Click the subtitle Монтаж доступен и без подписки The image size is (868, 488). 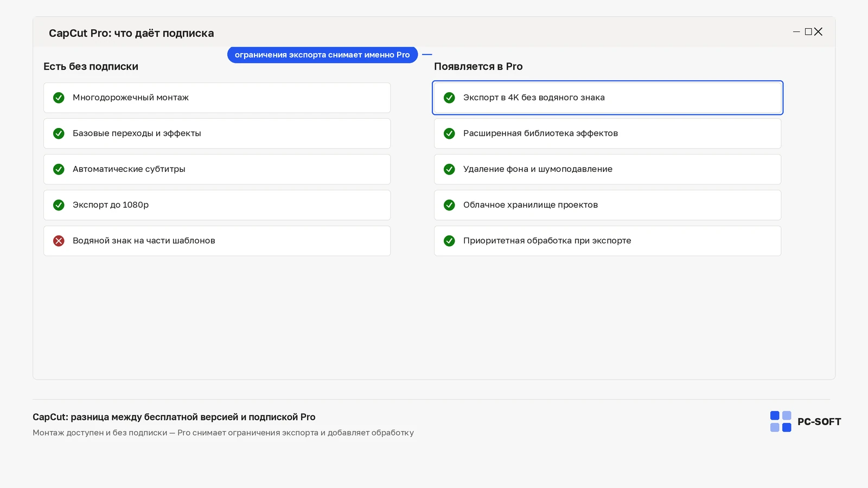click(223, 433)
